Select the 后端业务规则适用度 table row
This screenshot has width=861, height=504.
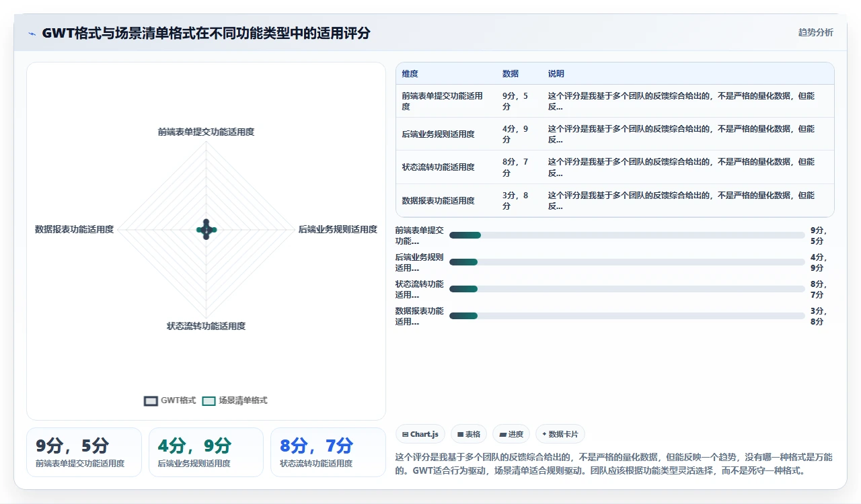[x=615, y=134]
